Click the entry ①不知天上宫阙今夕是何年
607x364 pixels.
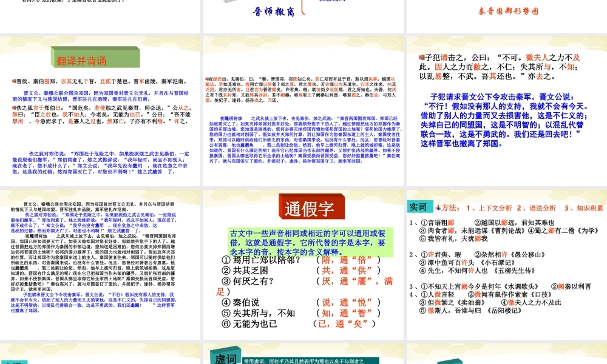point(480,286)
